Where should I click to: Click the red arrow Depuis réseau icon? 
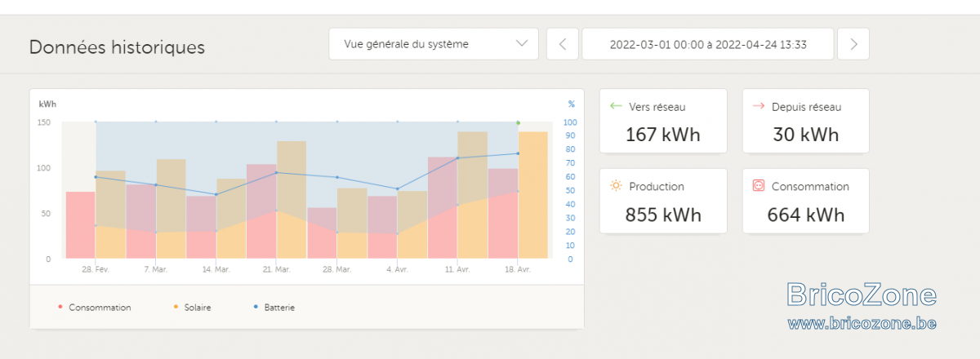point(758,106)
